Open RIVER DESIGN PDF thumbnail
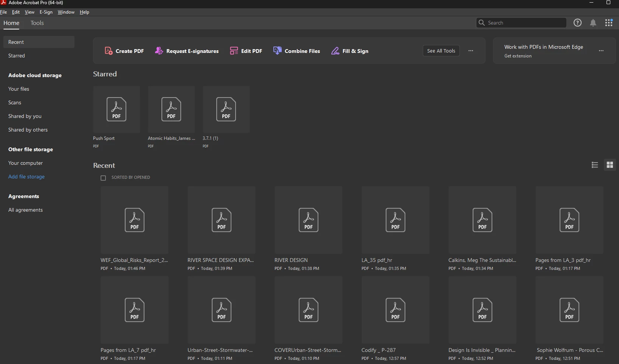619x364 pixels. (x=309, y=220)
